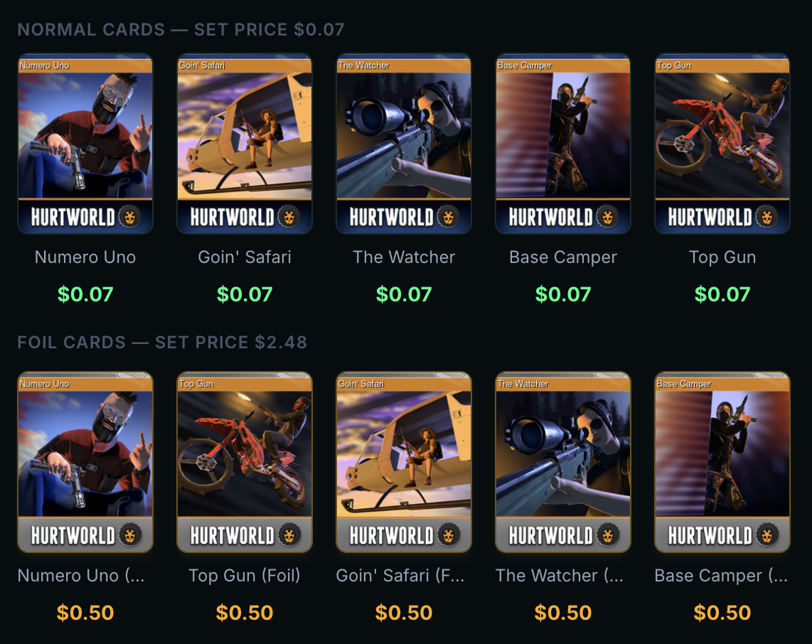Click The Watcher normal card title

(404, 257)
